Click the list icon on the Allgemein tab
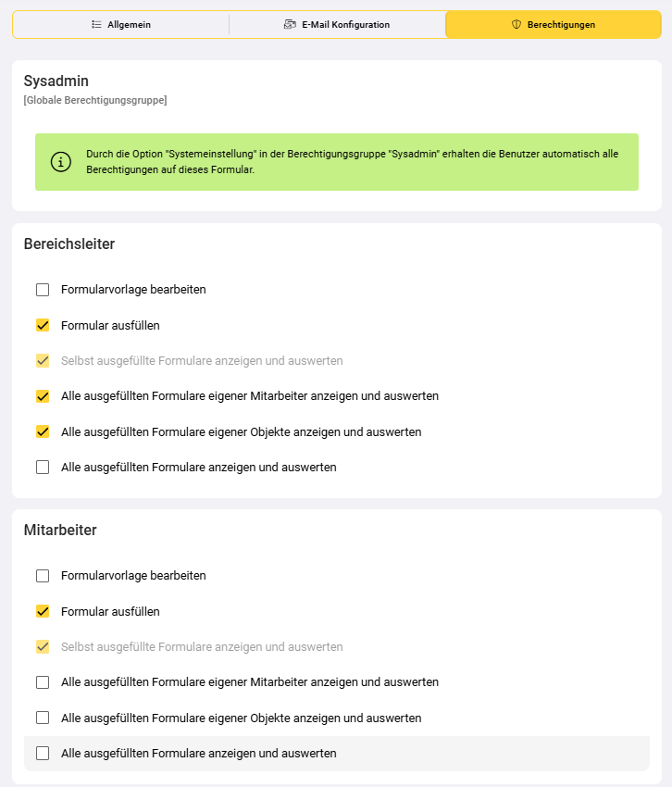Image resolution: width=672 pixels, height=787 pixels. click(96, 25)
